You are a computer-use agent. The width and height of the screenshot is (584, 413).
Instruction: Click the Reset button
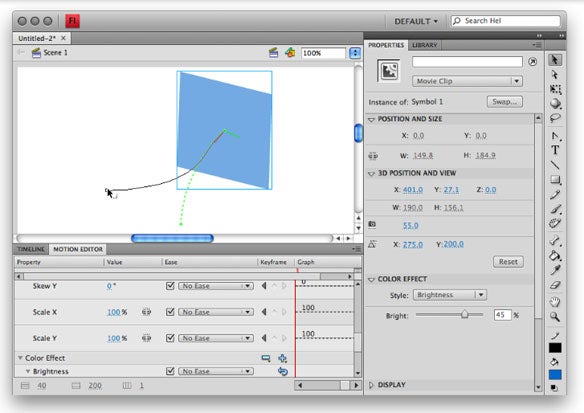pyautogui.click(x=508, y=262)
